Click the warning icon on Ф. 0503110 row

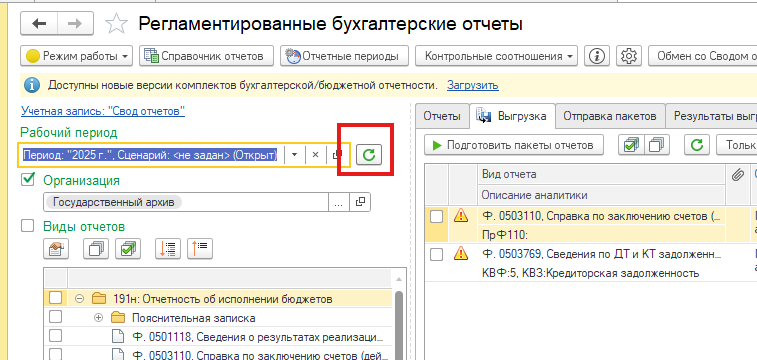coord(462,216)
